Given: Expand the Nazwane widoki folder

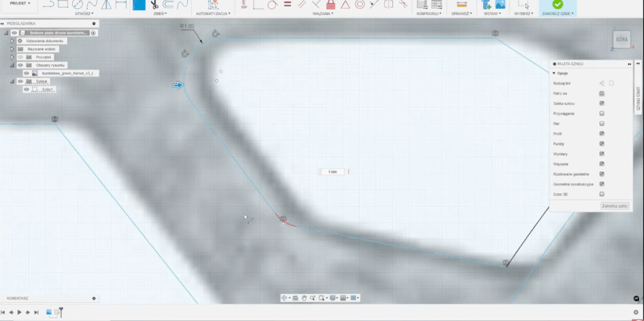Looking at the screenshot, I should pyautogui.click(x=12, y=49).
